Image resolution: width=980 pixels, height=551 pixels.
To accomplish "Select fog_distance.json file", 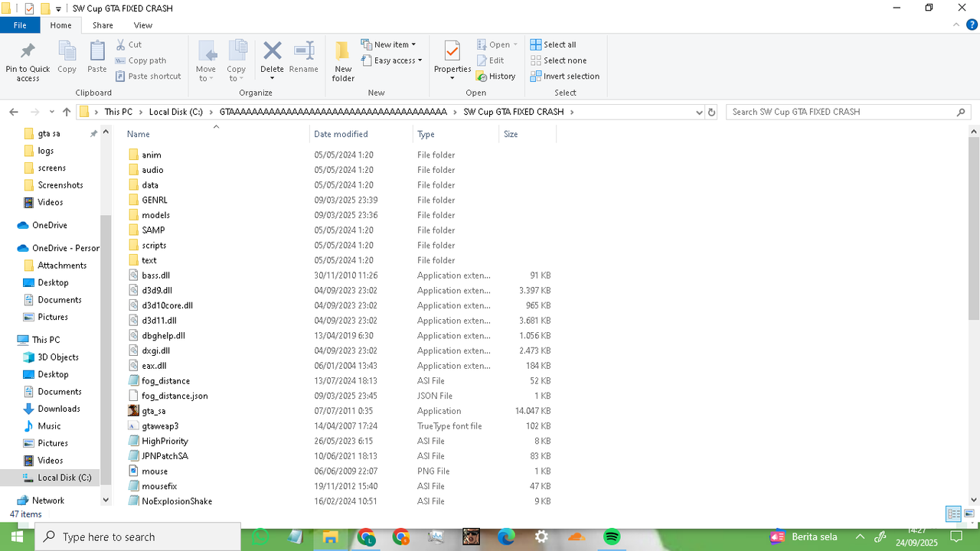I will (175, 396).
